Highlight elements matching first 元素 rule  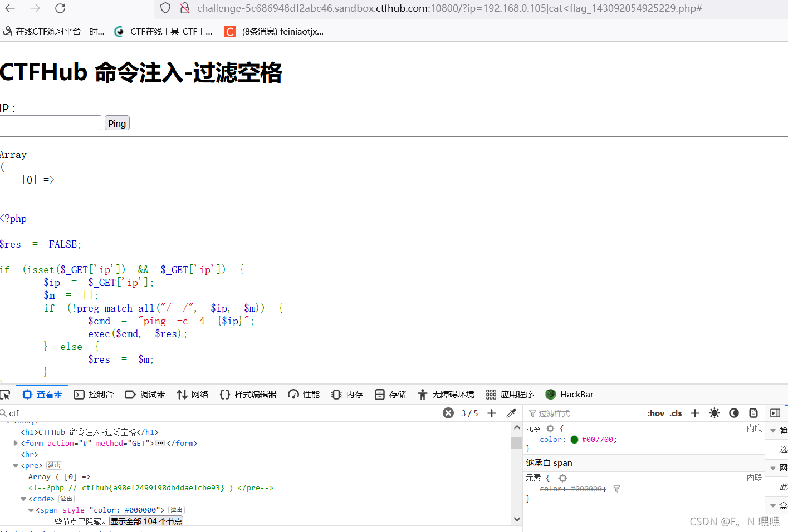(550, 428)
